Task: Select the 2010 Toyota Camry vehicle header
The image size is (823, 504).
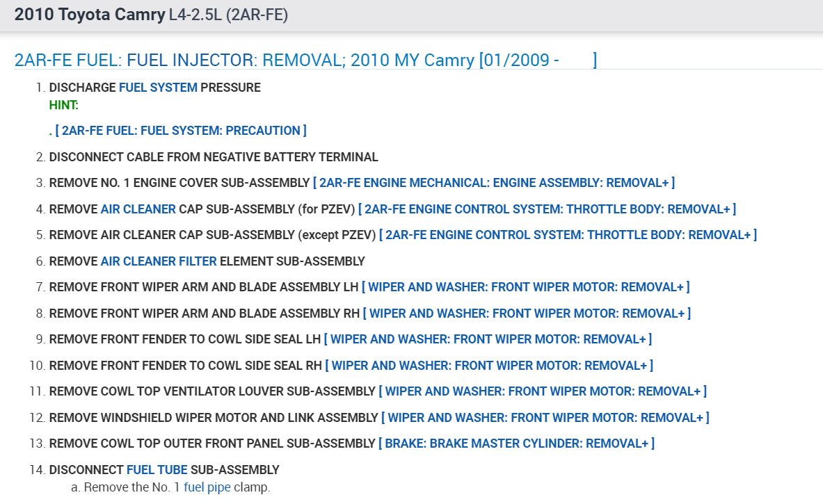Action: click(151, 15)
